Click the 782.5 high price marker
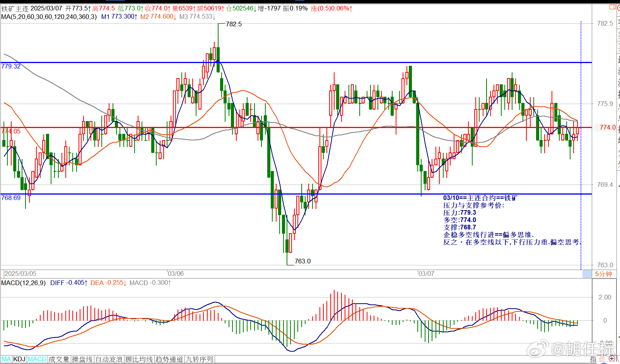The image size is (620, 364). coord(234,24)
